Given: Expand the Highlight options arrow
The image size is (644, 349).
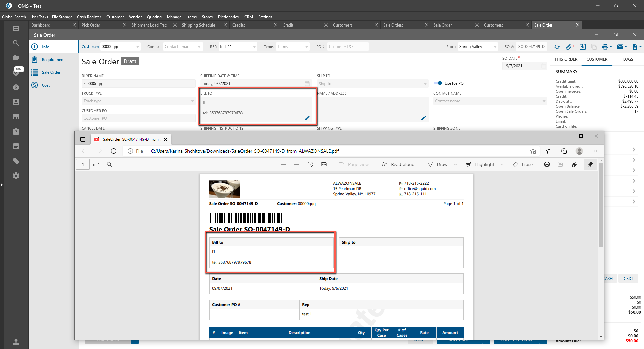Looking at the screenshot, I should (x=502, y=164).
